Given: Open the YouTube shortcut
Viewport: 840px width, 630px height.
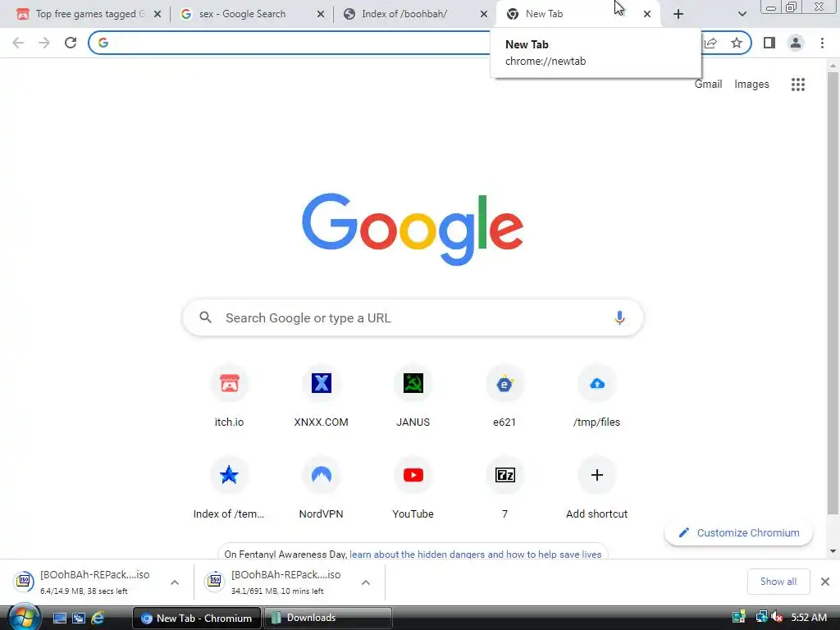Looking at the screenshot, I should click(413, 489).
